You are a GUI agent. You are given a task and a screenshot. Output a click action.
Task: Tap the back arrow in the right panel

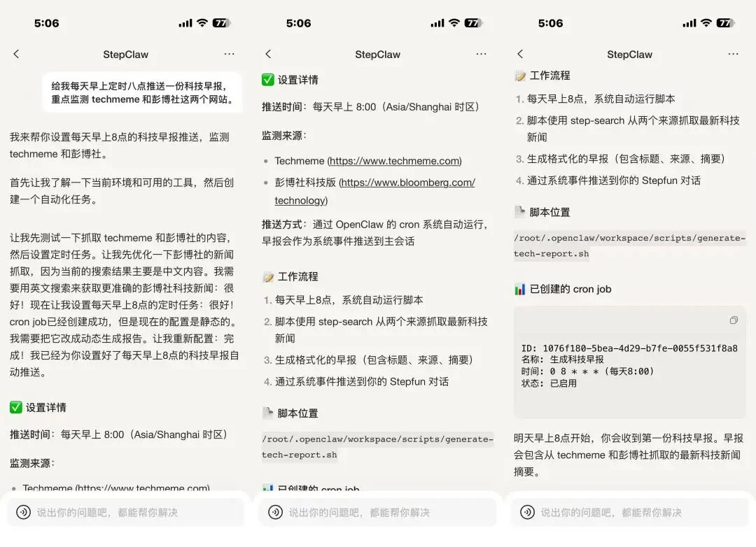(x=521, y=54)
